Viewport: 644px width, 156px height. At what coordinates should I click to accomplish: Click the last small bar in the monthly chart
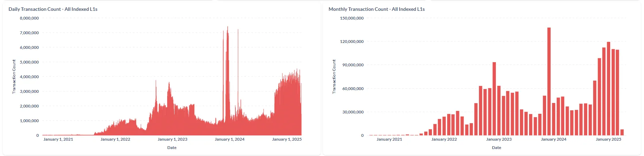(x=622, y=132)
